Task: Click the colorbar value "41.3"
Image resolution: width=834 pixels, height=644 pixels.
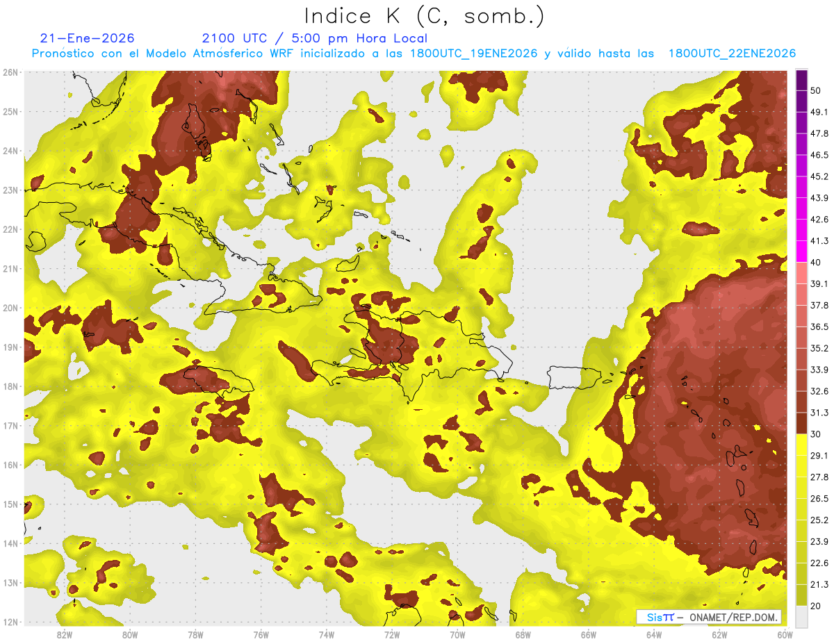Action: (819, 241)
